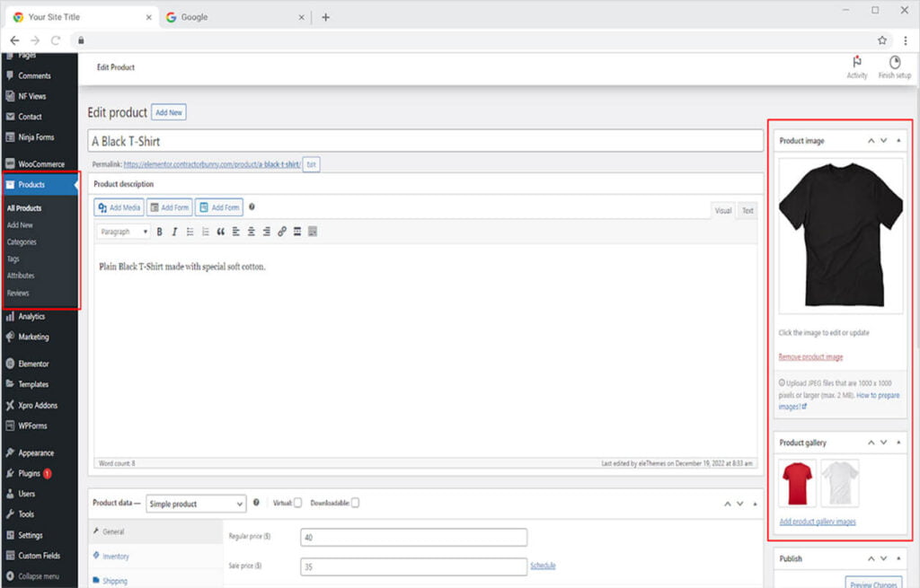Collapse the Product image panel
The width and height of the screenshot is (920, 588).
click(898, 141)
